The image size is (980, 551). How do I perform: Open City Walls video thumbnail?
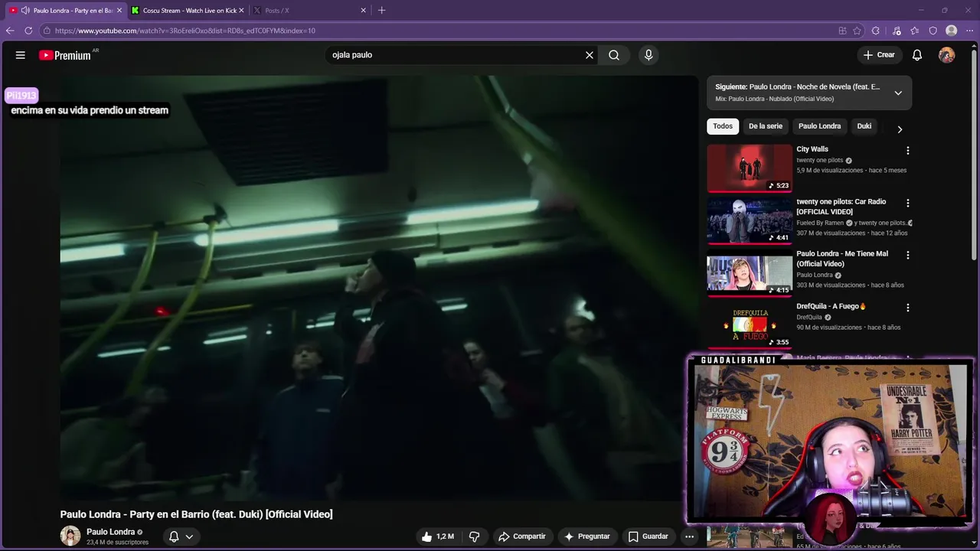point(750,168)
